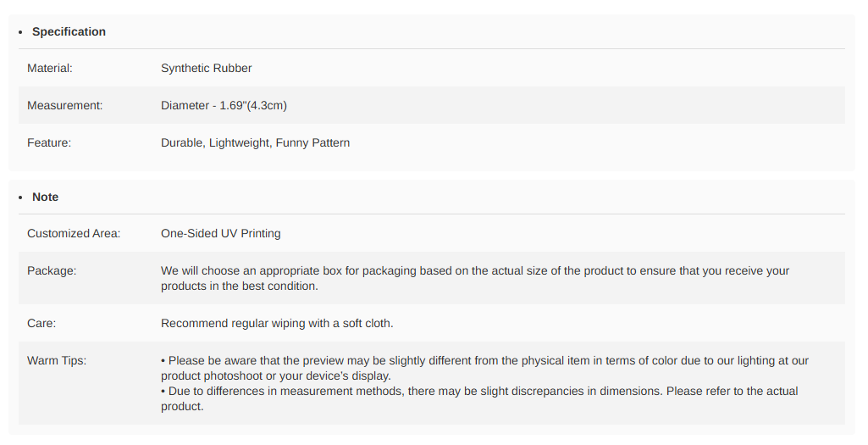Click the Note section heading
This screenshot has width=868, height=445.
(x=45, y=197)
